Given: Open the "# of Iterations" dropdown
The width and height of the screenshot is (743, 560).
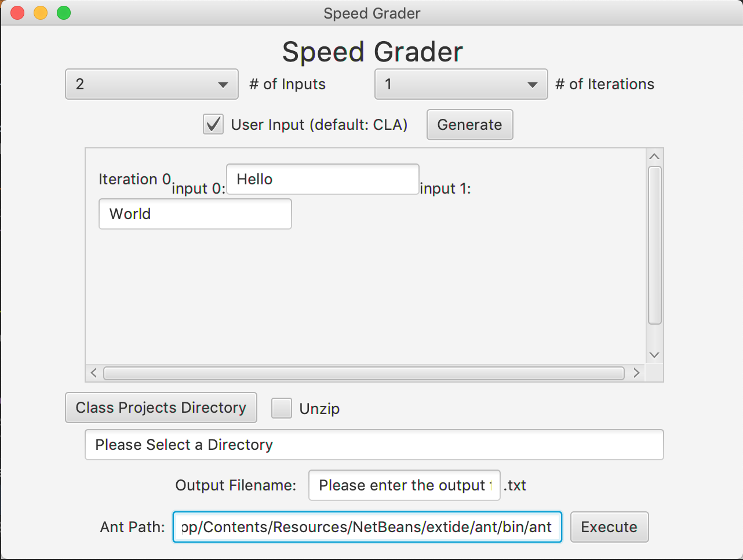Looking at the screenshot, I should tap(461, 84).
